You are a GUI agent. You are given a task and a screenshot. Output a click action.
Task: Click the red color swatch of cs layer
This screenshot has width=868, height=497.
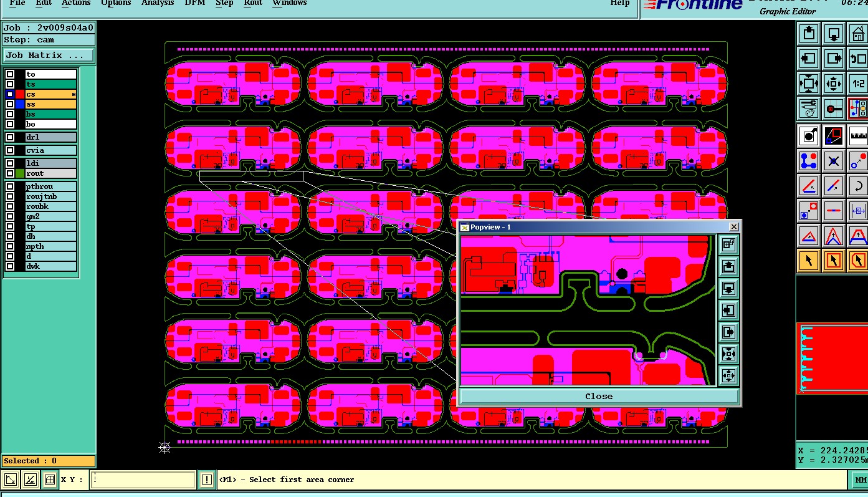(21, 94)
